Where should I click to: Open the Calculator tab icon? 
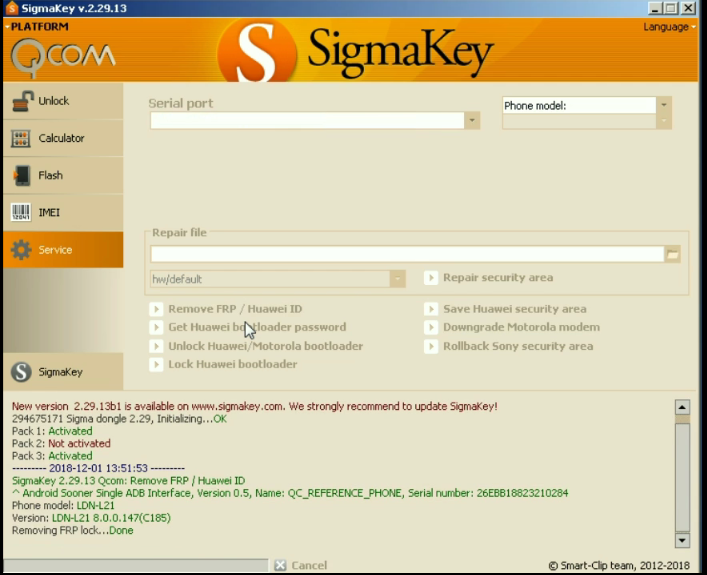tap(21, 138)
